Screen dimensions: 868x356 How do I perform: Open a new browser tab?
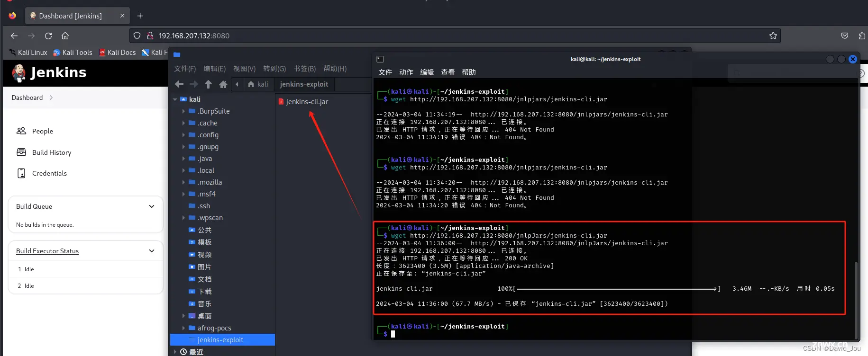click(140, 16)
